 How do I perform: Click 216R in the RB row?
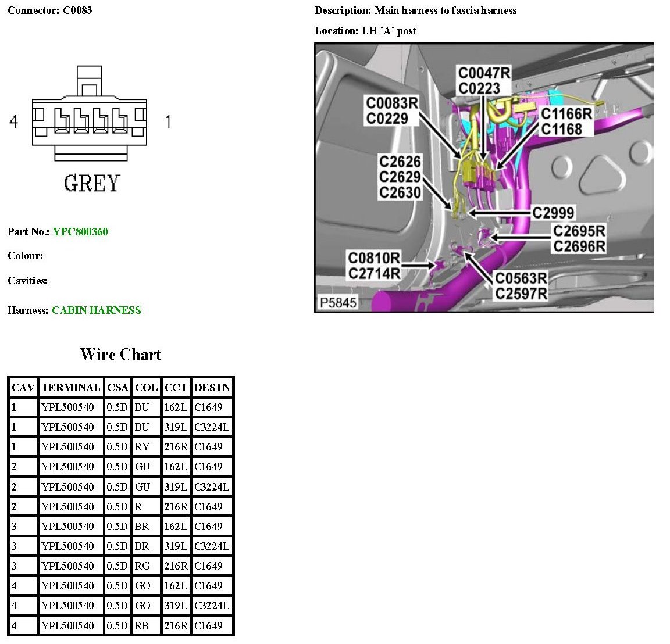pyautogui.click(x=176, y=625)
